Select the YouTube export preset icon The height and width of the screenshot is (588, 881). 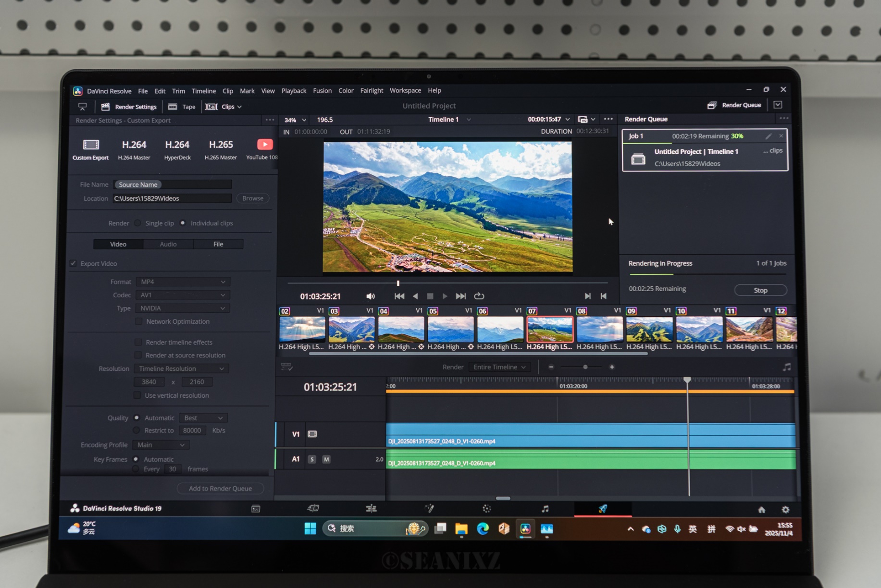pyautogui.click(x=264, y=145)
